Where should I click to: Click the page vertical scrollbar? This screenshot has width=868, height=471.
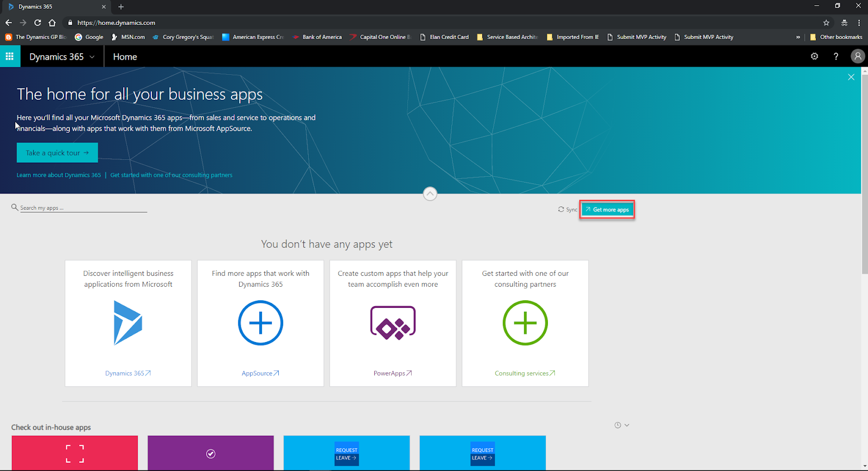click(x=865, y=173)
